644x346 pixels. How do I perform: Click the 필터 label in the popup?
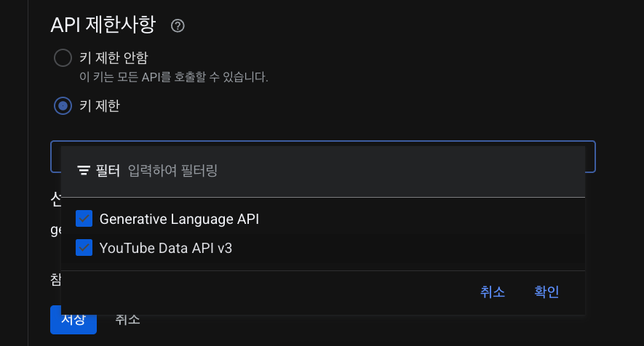pos(108,171)
